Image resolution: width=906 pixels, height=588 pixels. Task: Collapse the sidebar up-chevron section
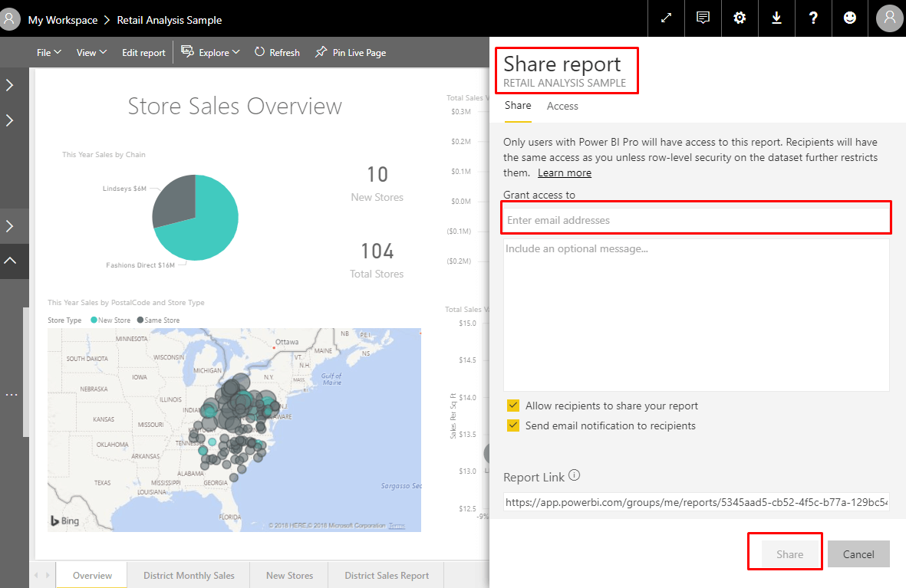[x=10, y=261]
